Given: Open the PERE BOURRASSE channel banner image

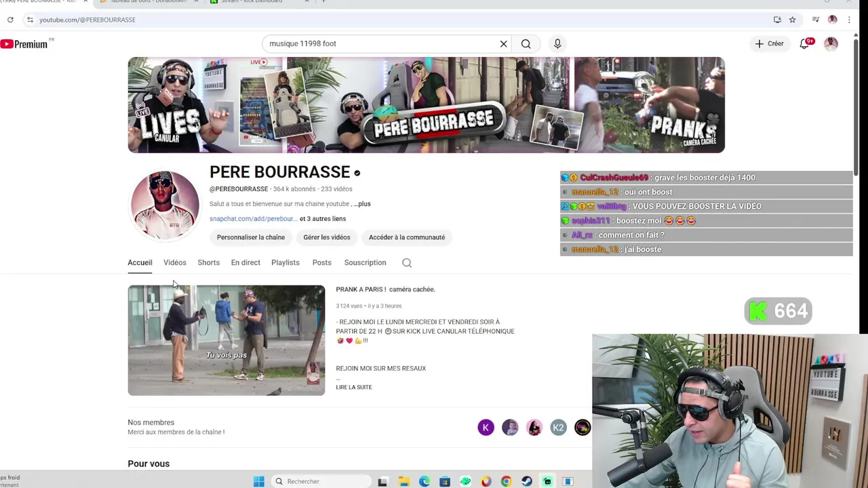Looking at the screenshot, I should click(x=426, y=105).
